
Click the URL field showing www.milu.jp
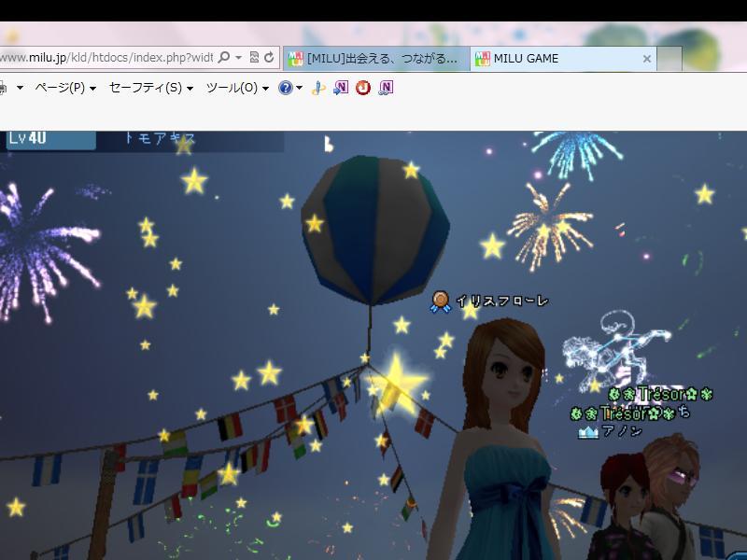coord(103,58)
